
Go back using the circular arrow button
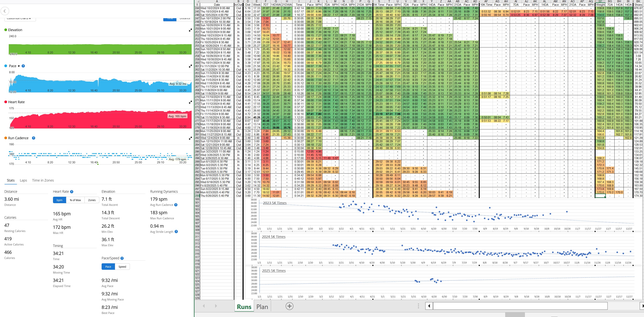coord(5,11)
